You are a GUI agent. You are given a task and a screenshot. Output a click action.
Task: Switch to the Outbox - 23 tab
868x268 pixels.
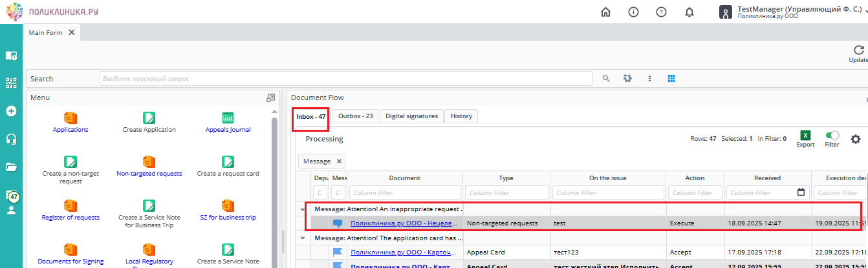click(355, 116)
